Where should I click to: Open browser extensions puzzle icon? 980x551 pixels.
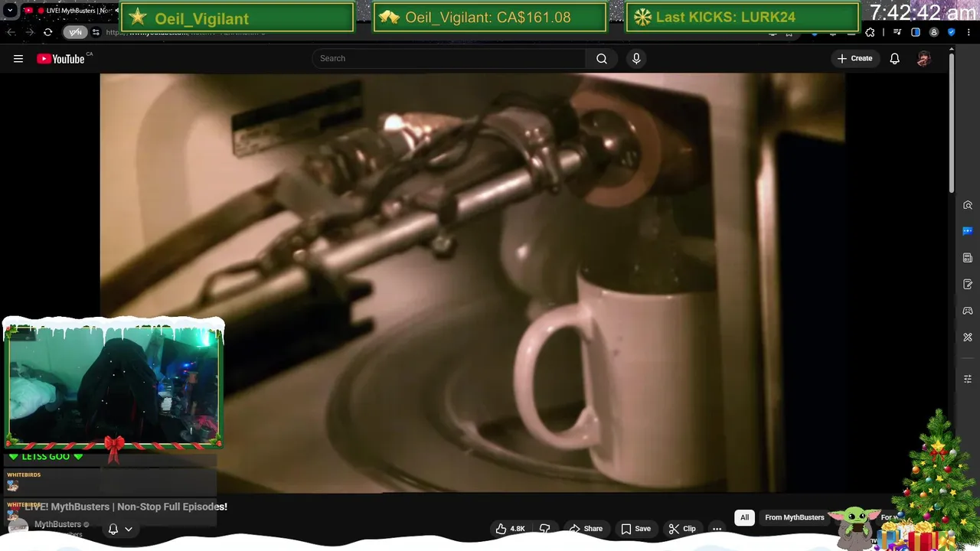870,32
